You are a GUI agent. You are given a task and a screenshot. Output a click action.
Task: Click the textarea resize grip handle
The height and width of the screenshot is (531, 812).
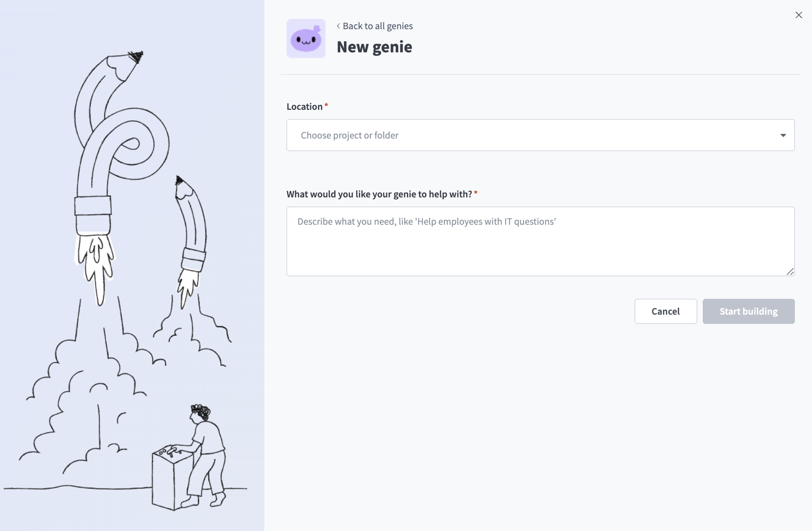[x=791, y=272]
